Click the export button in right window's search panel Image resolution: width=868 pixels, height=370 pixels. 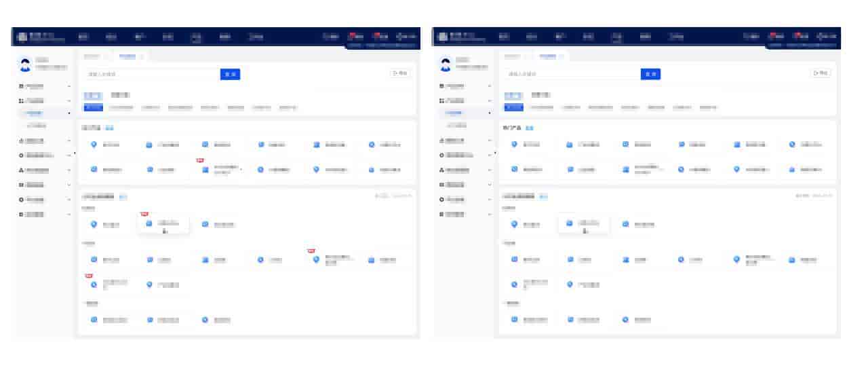click(x=820, y=73)
